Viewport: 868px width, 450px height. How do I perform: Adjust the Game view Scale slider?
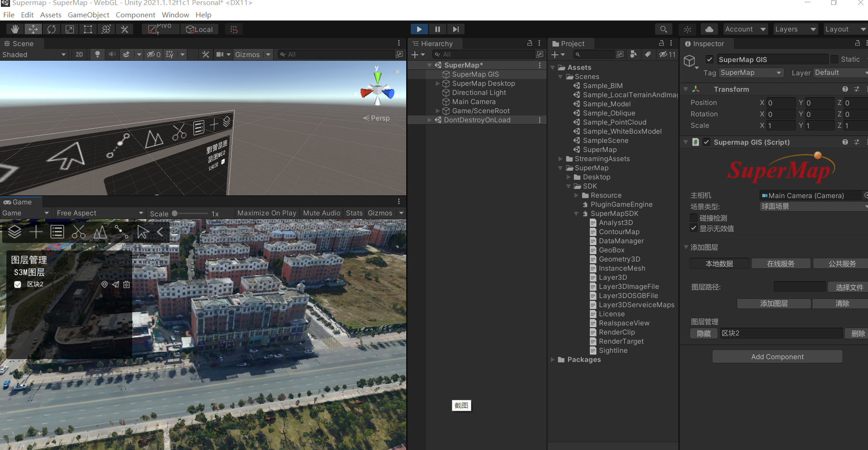pyautogui.click(x=190, y=214)
